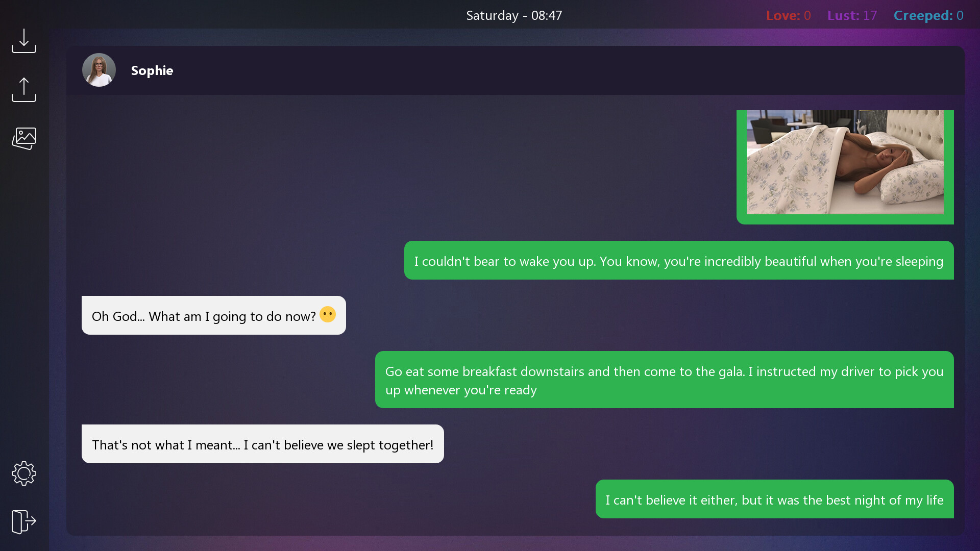
Task: Open the settings gear icon
Action: pyautogui.click(x=24, y=473)
